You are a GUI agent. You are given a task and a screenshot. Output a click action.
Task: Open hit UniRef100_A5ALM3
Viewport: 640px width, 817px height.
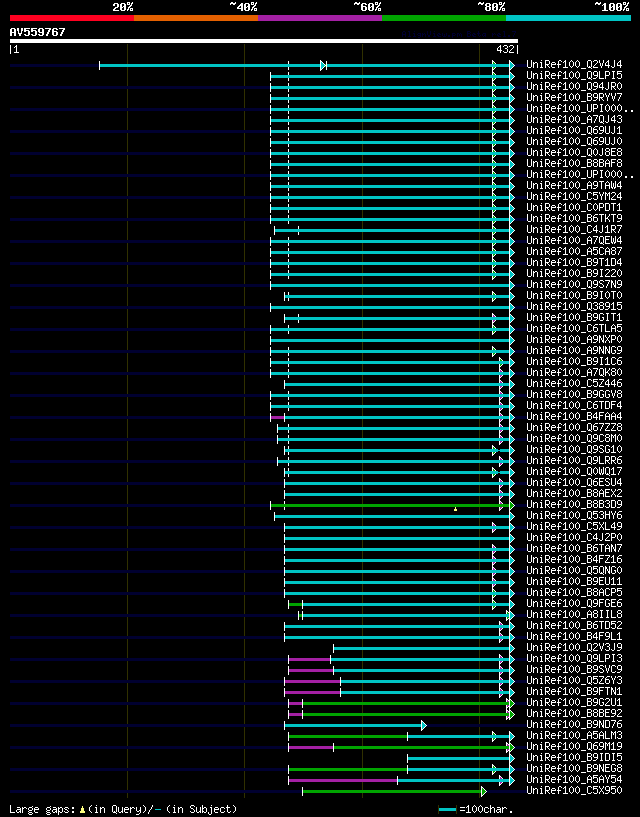click(574, 735)
